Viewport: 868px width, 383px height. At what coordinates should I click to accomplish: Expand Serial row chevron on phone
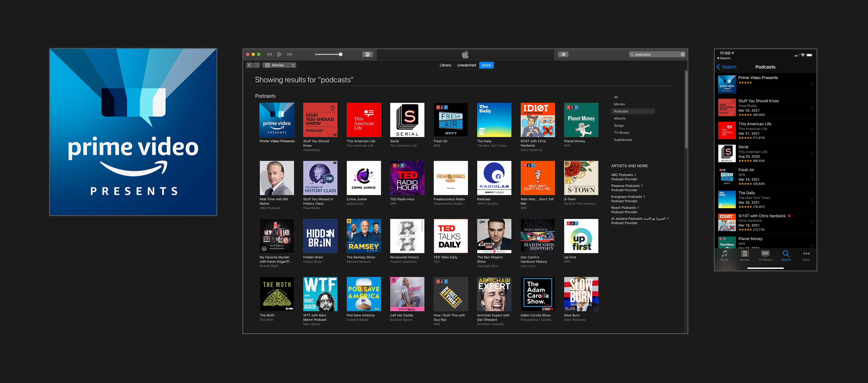[811, 154]
